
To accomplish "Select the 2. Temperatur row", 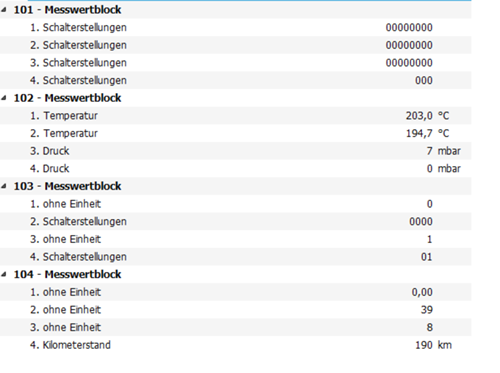I will (x=236, y=133).
